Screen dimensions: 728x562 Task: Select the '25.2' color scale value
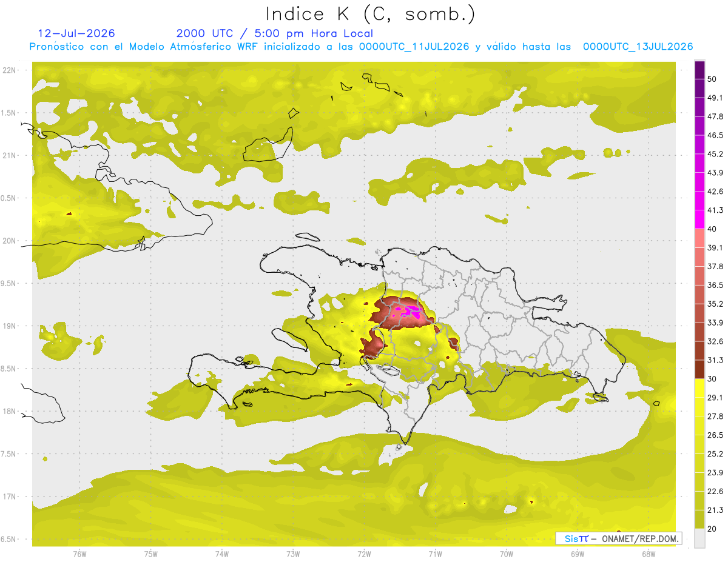pyautogui.click(x=715, y=453)
